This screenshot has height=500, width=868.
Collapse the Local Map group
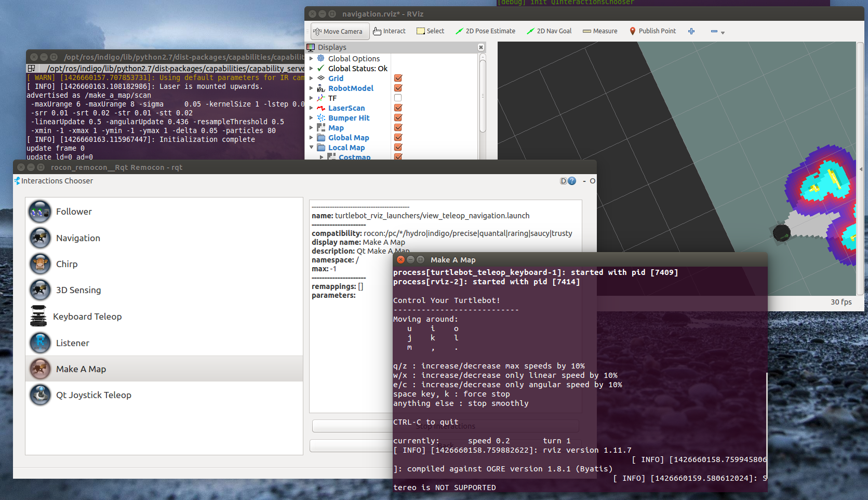[x=312, y=148]
